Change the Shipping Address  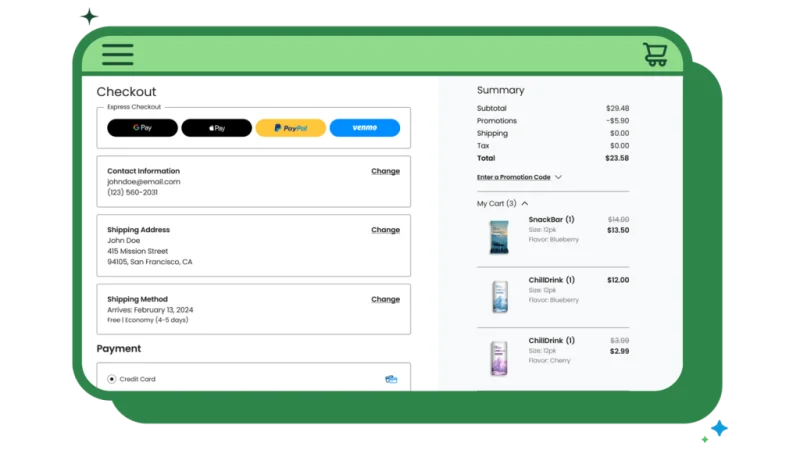point(385,230)
